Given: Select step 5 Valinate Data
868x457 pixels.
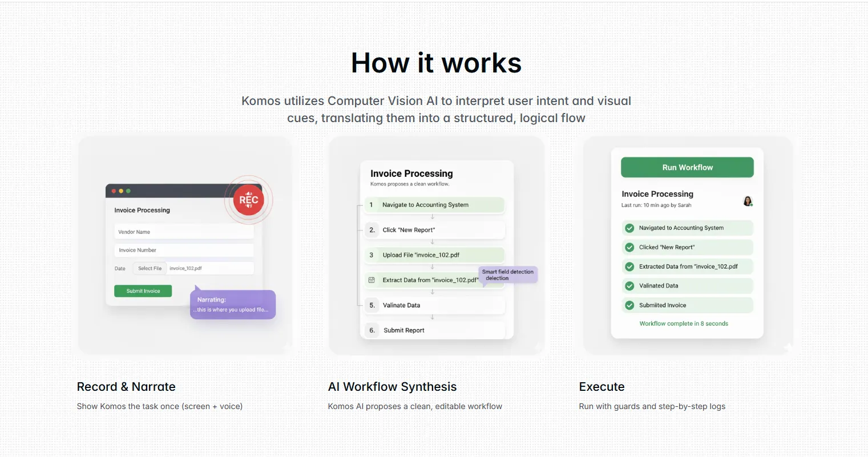Looking at the screenshot, I should pyautogui.click(x=434, y=305).
